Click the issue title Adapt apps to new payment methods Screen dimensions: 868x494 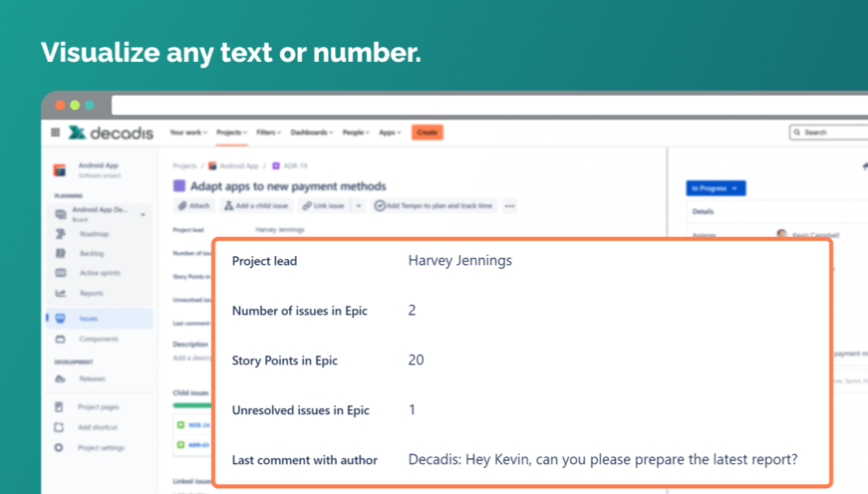pyautogui.click(x=288, y=186)
